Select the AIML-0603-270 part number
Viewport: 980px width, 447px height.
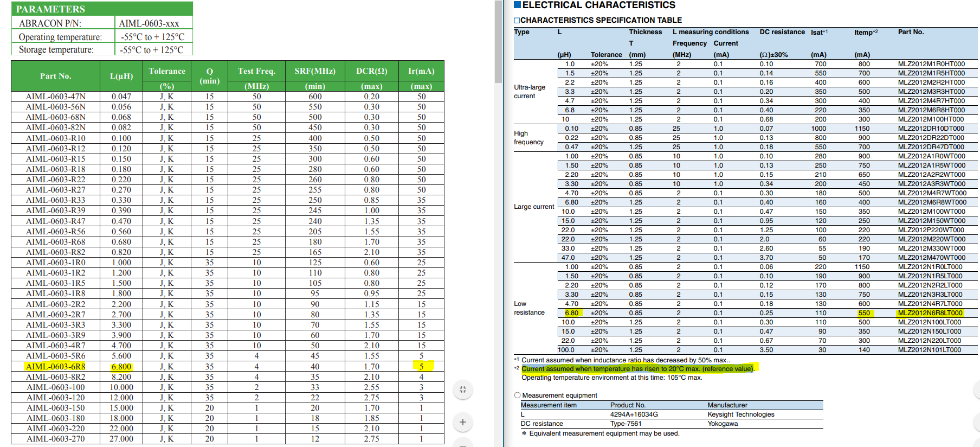[55, 439]
